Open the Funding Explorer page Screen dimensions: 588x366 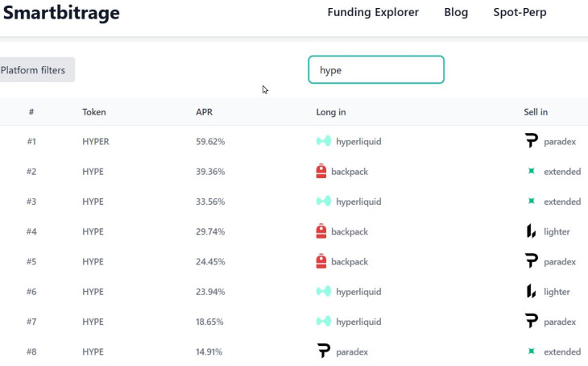(373, 12)
